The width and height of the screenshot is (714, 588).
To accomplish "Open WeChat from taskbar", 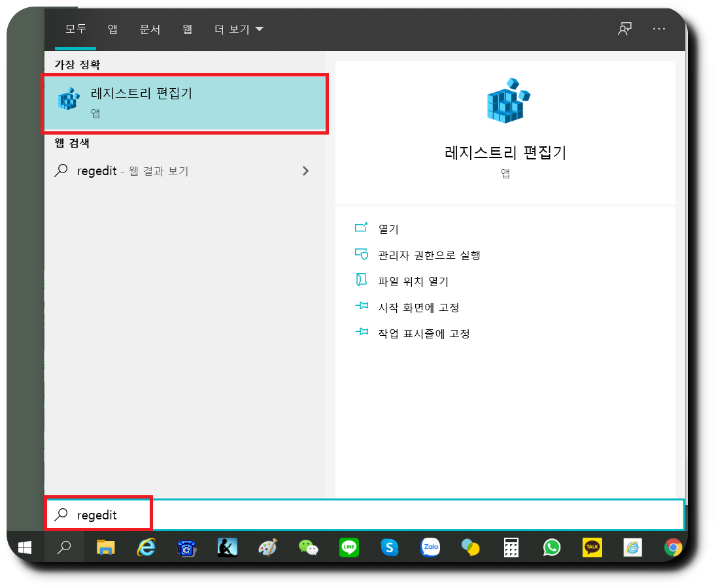I will [x=308, y=547].
